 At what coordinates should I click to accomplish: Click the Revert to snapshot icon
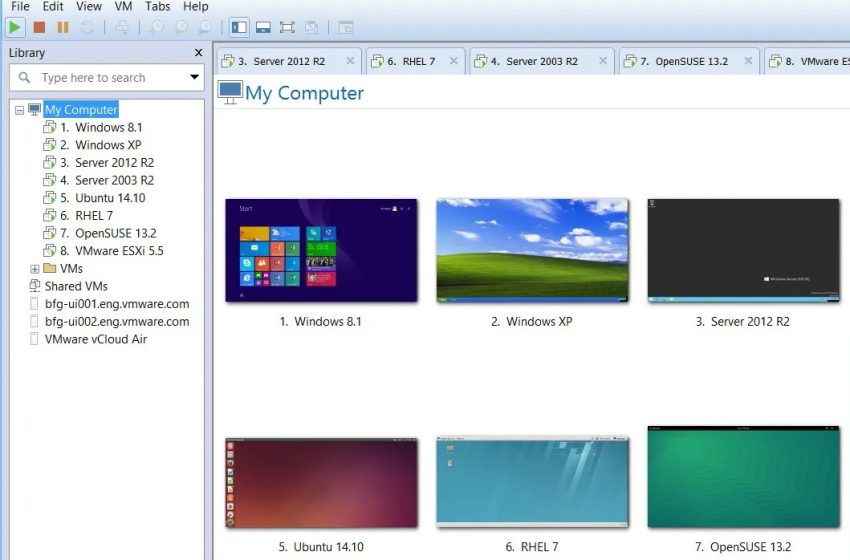tap(181, 27)
